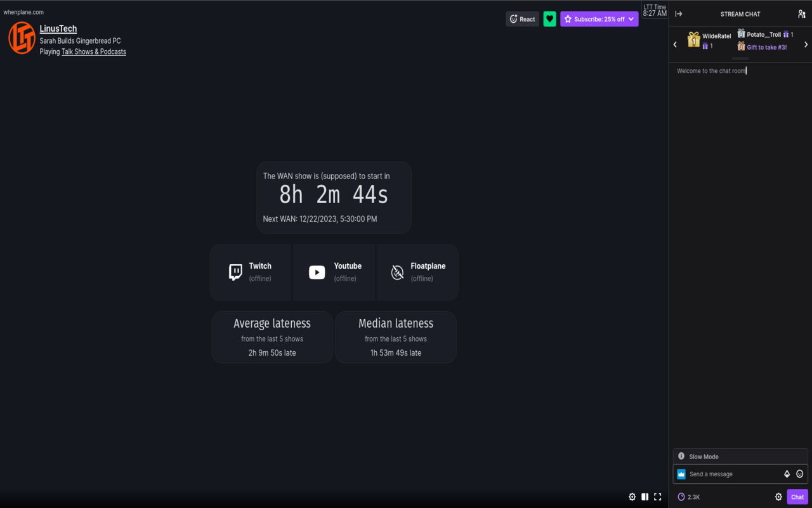
Task: Click the Twitch offline status tile
Action: [x=250, y=272]
